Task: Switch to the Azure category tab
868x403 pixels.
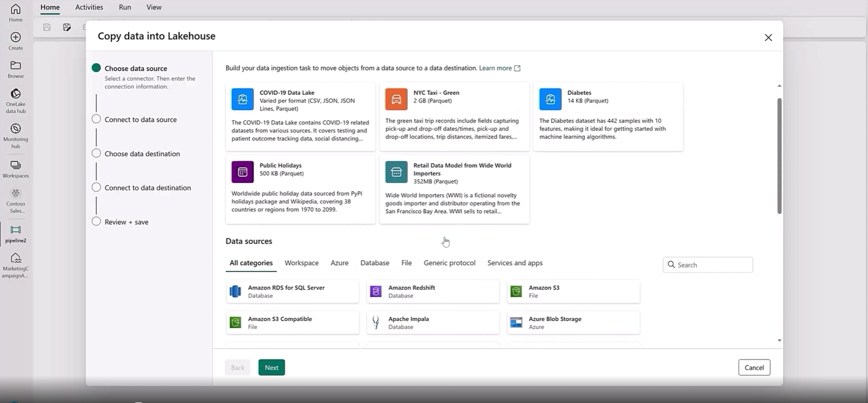Action: point(339,263)
